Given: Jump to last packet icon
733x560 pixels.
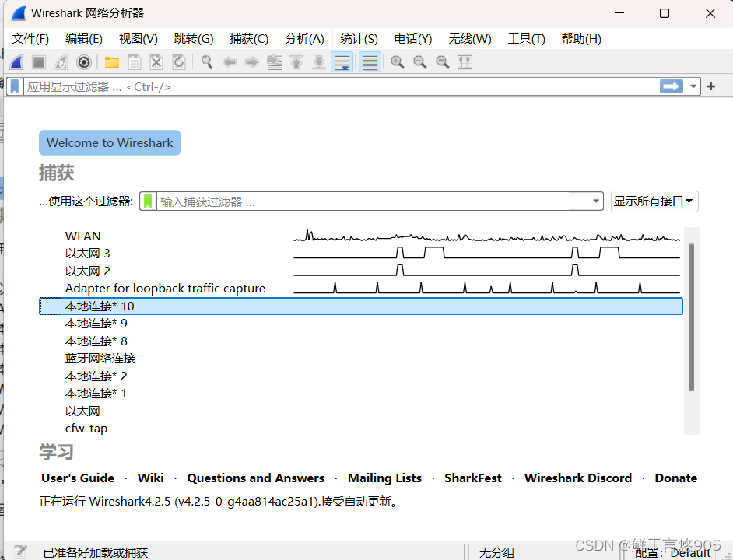Looking at the screenshot, I should click(x=319, y=62).
